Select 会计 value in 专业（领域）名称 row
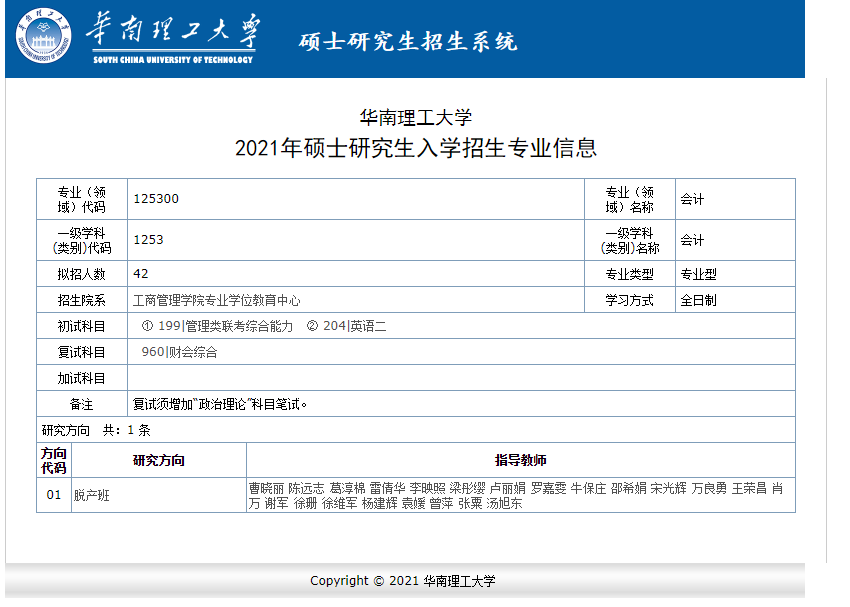 click(692, 199)
